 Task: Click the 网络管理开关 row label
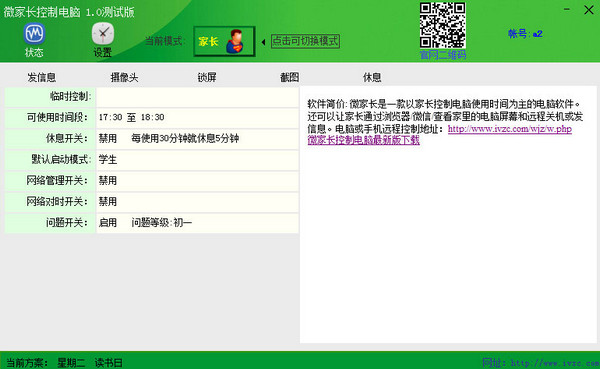(x=57, y=180)
